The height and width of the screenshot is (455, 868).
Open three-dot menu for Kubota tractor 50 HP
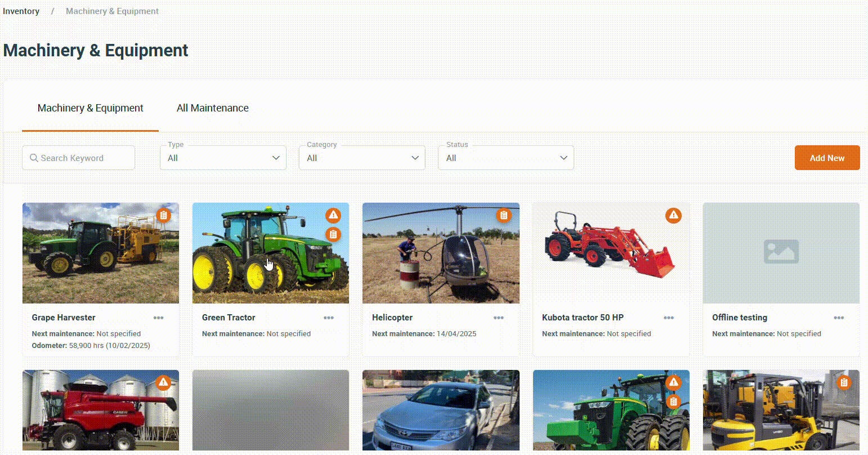tap(669, 318)
